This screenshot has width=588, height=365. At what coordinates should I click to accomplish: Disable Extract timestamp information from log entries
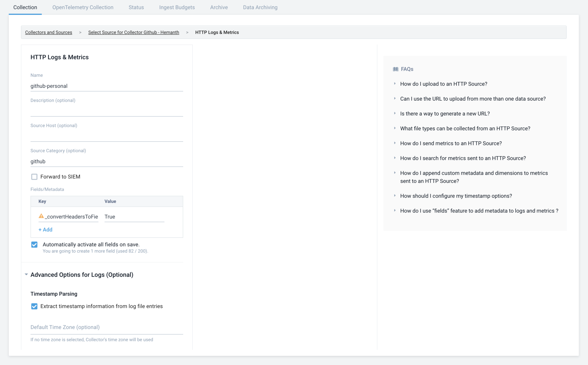34,306
